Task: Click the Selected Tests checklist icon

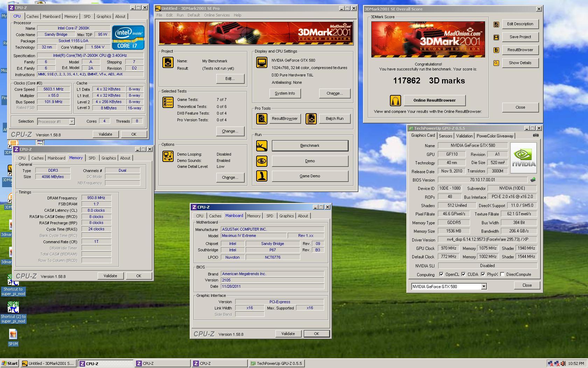Action: coord(168,102)
